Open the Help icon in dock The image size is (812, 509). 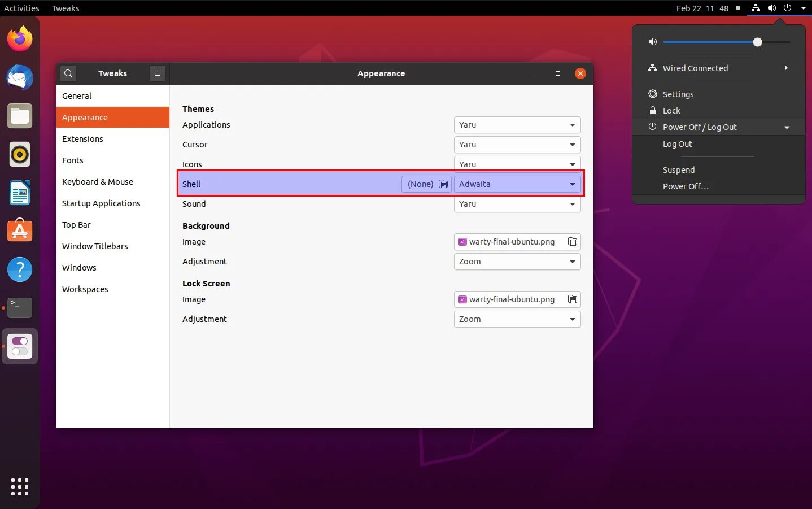pos(20,269)
